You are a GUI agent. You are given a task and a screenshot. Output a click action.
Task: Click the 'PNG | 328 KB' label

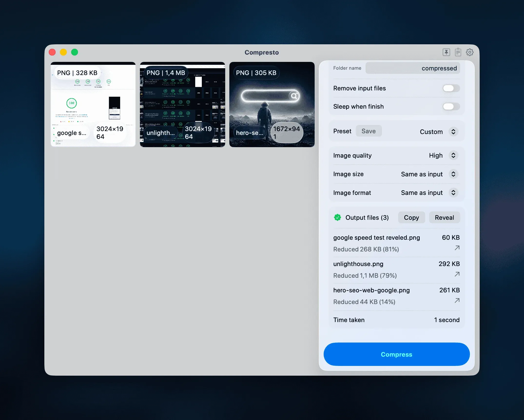tap(77, 73)
